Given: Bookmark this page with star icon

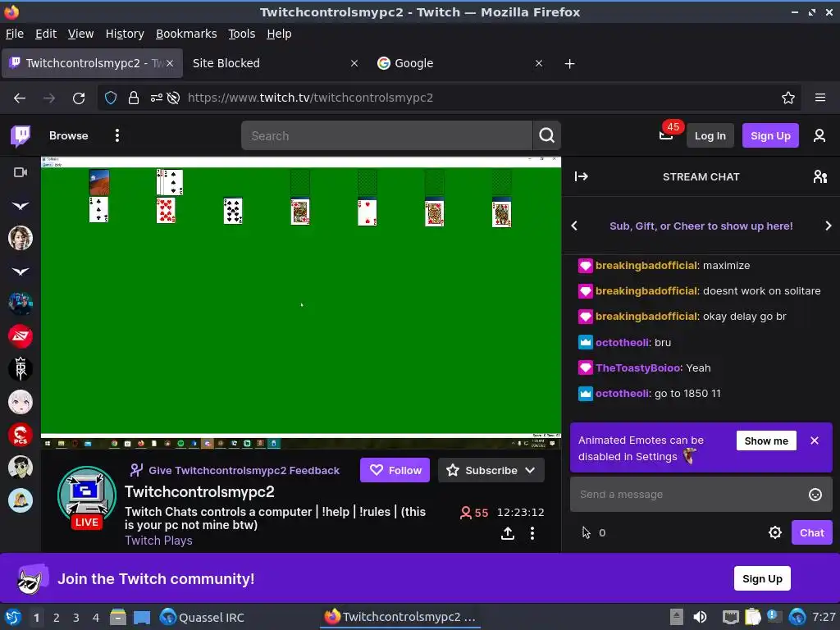Looking at the screenshot, I should click(787, 98).
